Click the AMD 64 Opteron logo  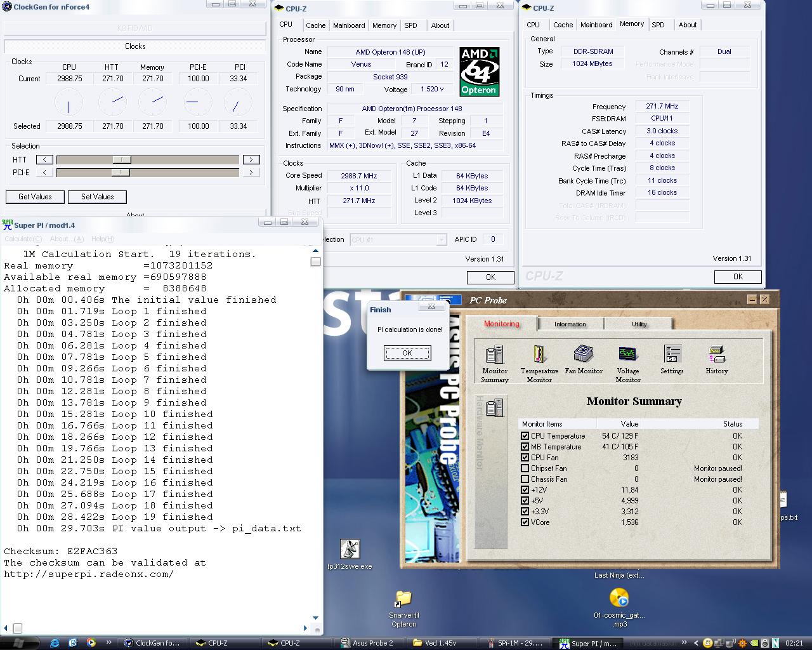point(479,72)
